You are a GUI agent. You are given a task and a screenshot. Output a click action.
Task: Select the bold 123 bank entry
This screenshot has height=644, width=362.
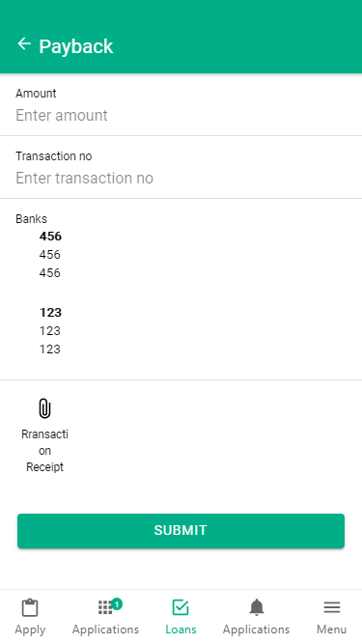click(50, 313)
